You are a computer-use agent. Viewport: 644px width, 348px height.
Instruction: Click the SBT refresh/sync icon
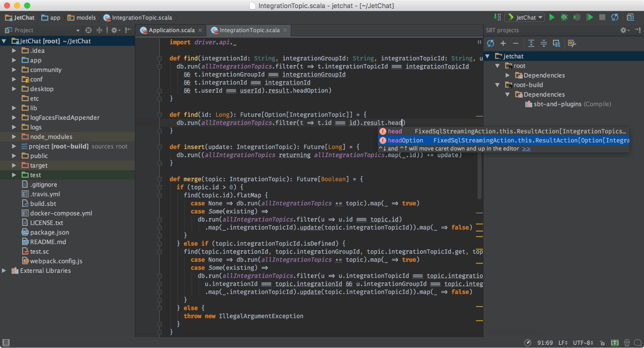pos(492,43)
